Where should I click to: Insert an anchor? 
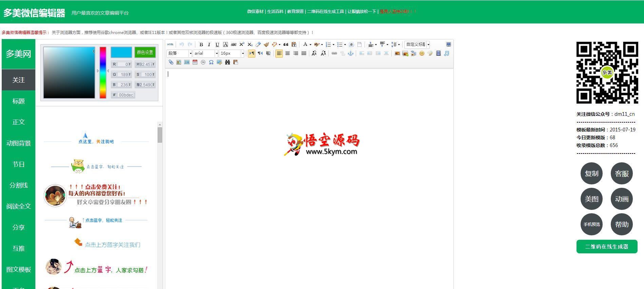351,53
